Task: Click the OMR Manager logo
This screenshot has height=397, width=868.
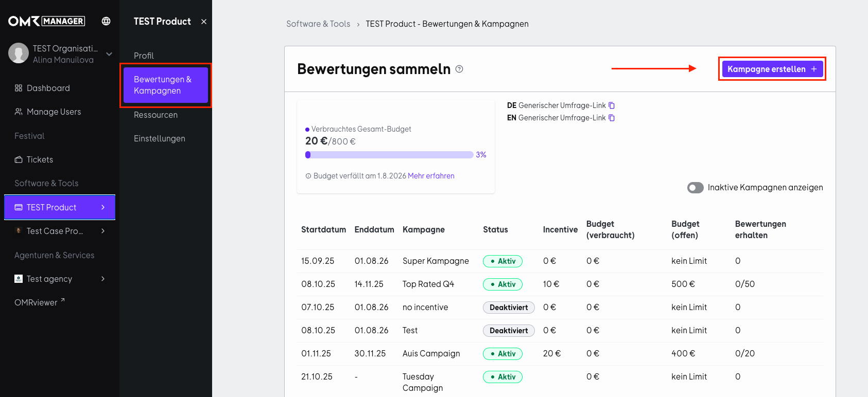Action: [46, 21]
